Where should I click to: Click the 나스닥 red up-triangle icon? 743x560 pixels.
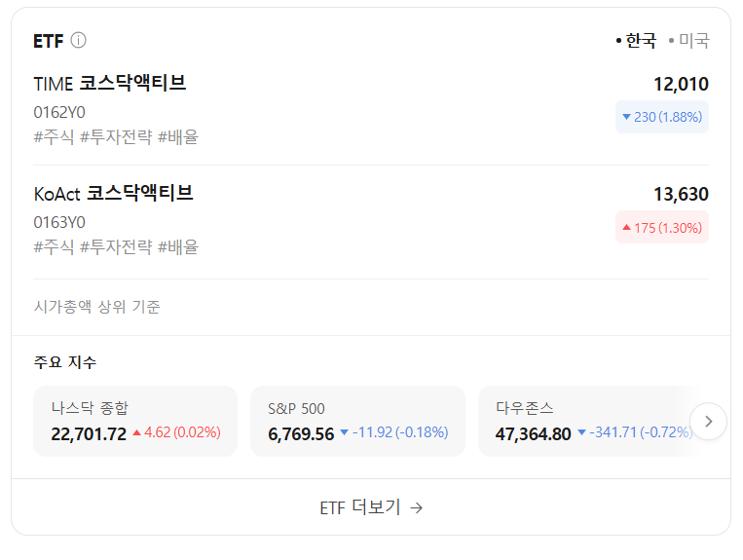(x=137, y=433)
